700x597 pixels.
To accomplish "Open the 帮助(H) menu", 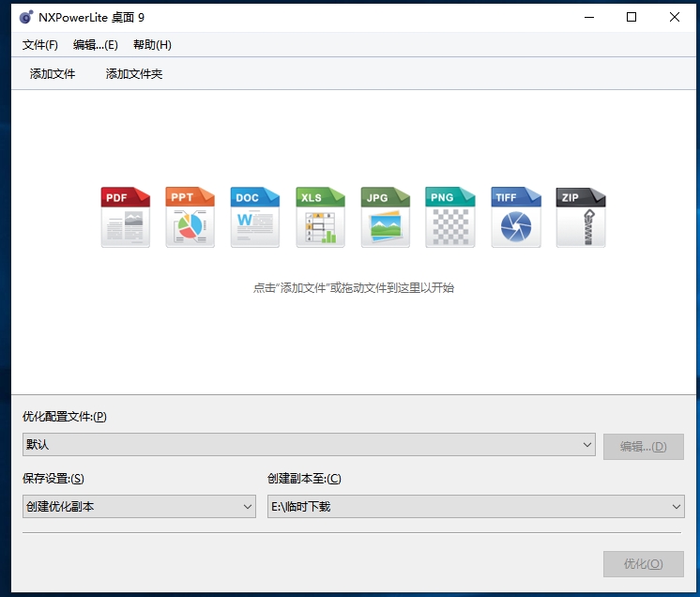I will pos(152,45).
